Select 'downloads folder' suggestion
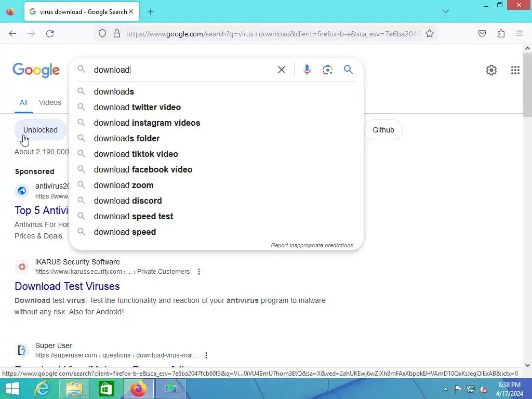Viewport: 532px width, 399px height. click(217, 138)
